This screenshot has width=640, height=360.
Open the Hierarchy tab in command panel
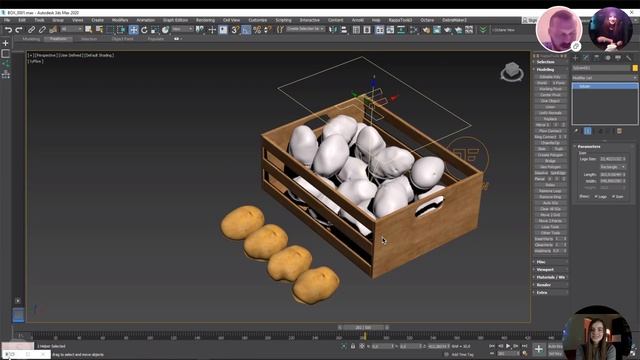tap(597, 58)
